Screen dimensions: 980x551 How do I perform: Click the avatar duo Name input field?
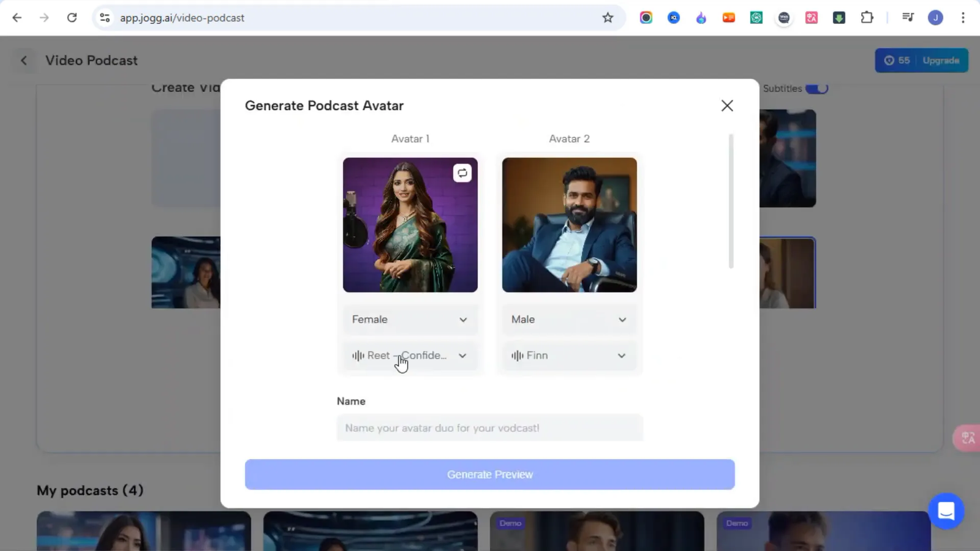pos(490,428)
